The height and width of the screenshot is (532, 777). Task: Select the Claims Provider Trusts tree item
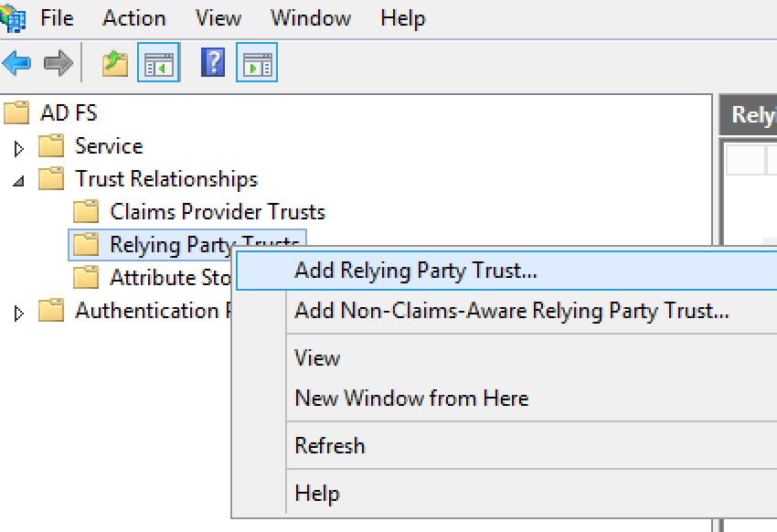[218, 212]
